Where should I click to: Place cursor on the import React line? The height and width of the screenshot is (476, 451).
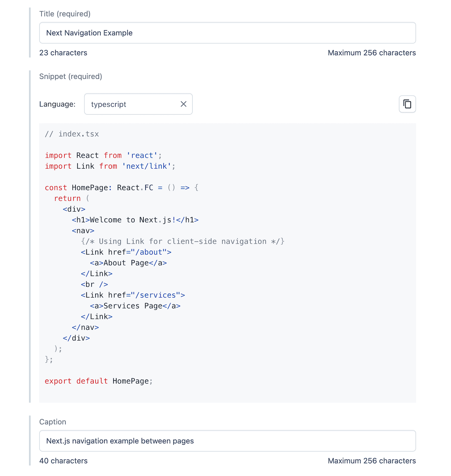(x=103, y=156)
